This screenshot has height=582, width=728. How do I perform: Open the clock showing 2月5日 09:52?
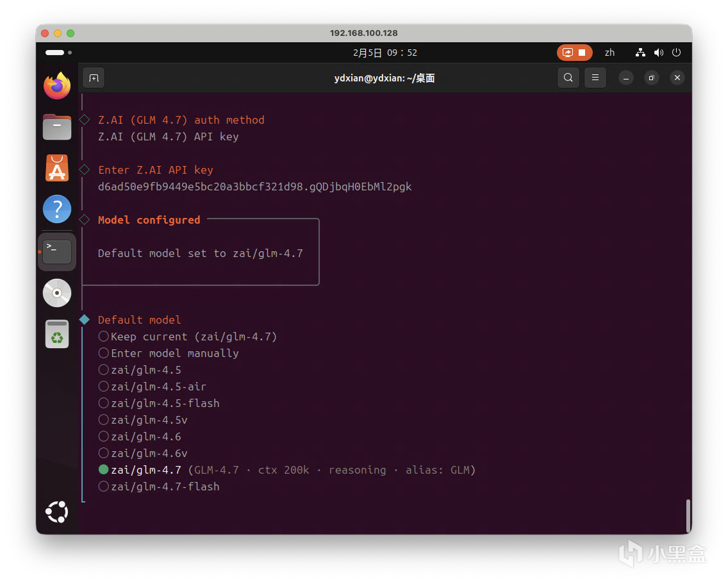[x=385, y=53]
